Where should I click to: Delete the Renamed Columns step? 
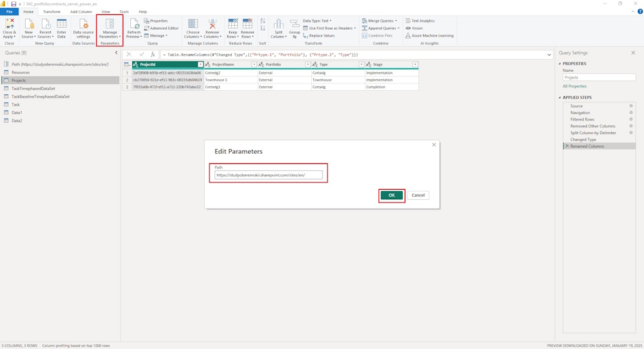pyautogui.click(x=567, y=146)
